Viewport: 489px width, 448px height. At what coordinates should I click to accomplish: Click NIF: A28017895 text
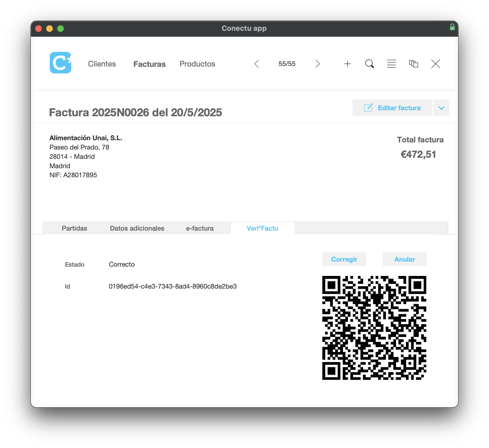73,175
